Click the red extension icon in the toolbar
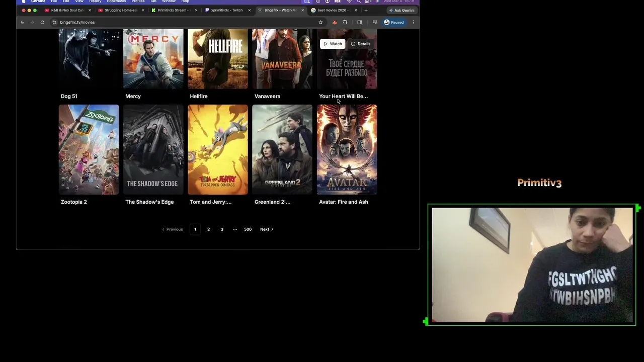Image resolution: width=644 pixels, height=362 pixels. (335, 22)
